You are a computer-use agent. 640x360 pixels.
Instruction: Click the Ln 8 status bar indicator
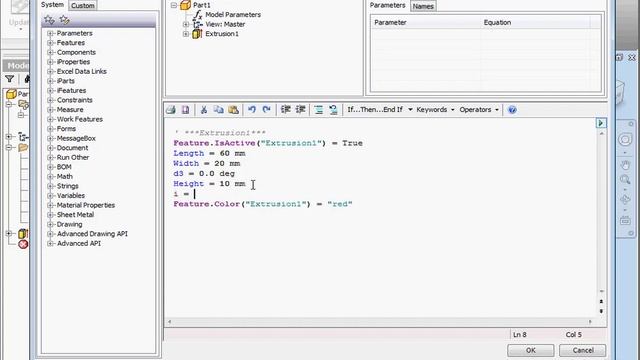(x=520, y=334)
